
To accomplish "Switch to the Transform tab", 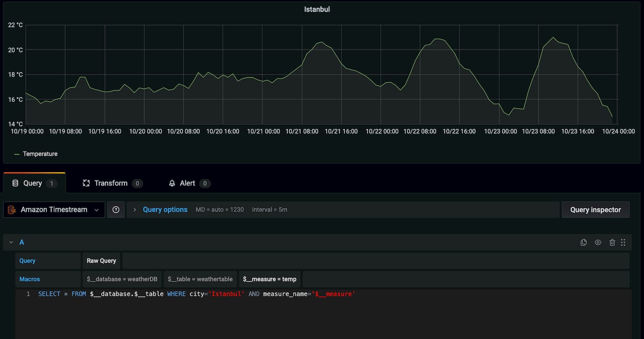I will [112, 183].
